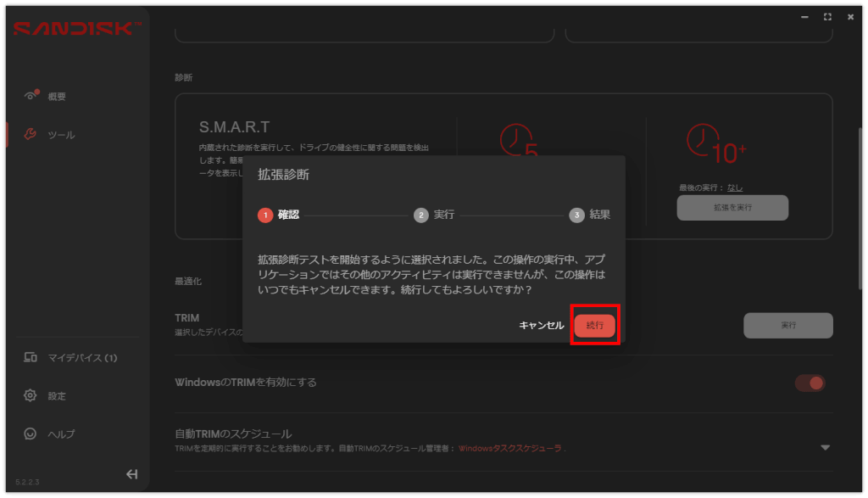Open the Windowsタスクスケジューラ link
Screen dimensions: 868x498
[x=509, y=447]
